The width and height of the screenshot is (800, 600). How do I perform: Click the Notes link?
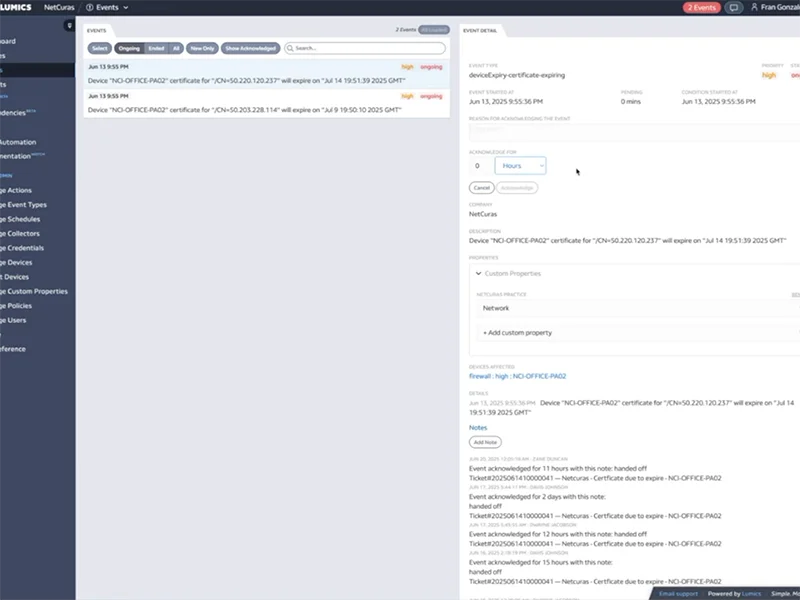[478, 428]
